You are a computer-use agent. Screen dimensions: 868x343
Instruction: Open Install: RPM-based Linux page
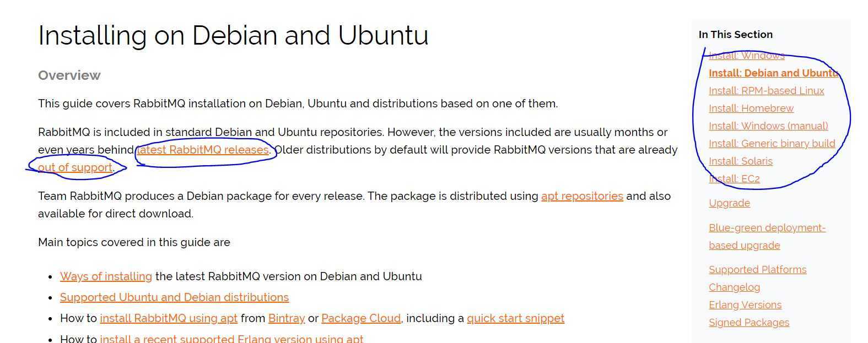coord(767,91)
